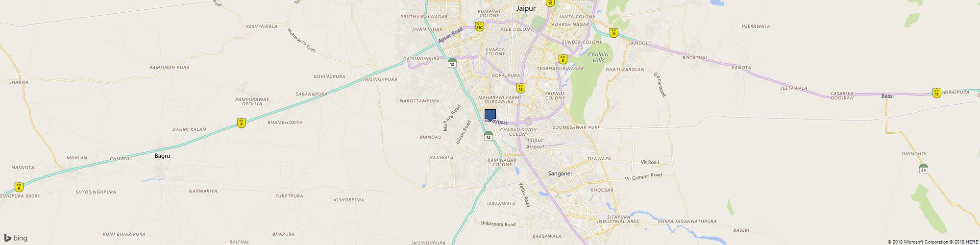Image resolution: width=980 pixels, height=245 pixels.
Task: Click the NH 8 shield near Singpura Basri
Action: click(x=19, y=187)
